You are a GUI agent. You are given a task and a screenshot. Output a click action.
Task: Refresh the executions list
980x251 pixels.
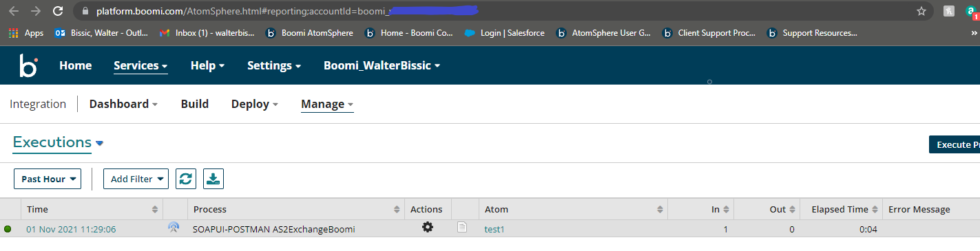tap(186, 179)
